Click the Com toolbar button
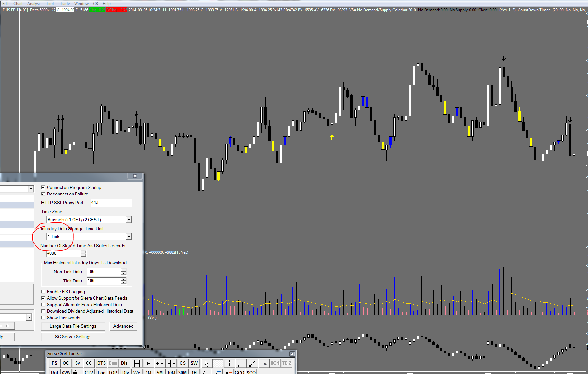The image size is (588, 374). tap(113, 363)
